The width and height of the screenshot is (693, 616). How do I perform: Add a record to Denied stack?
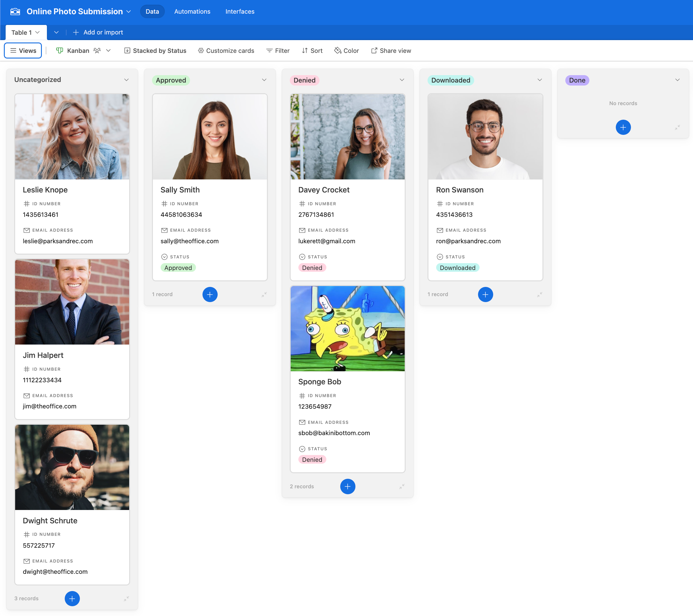(347, 487)
